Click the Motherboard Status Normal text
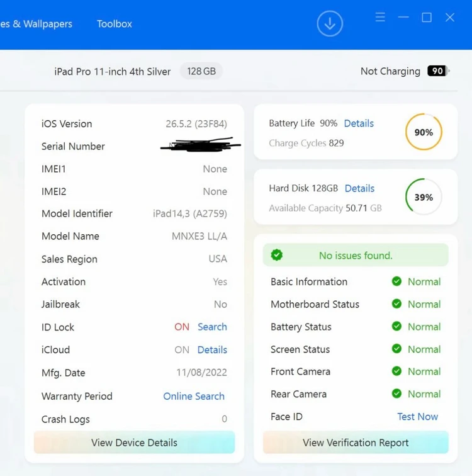The height and width of the screenshot is (476, 472). coord(424,304)
